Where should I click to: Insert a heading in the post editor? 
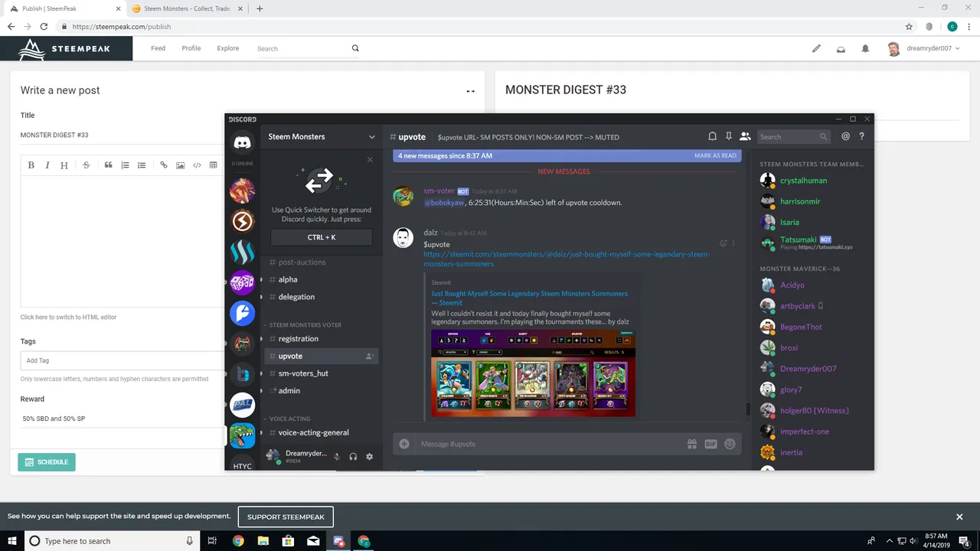coord(64,165)
